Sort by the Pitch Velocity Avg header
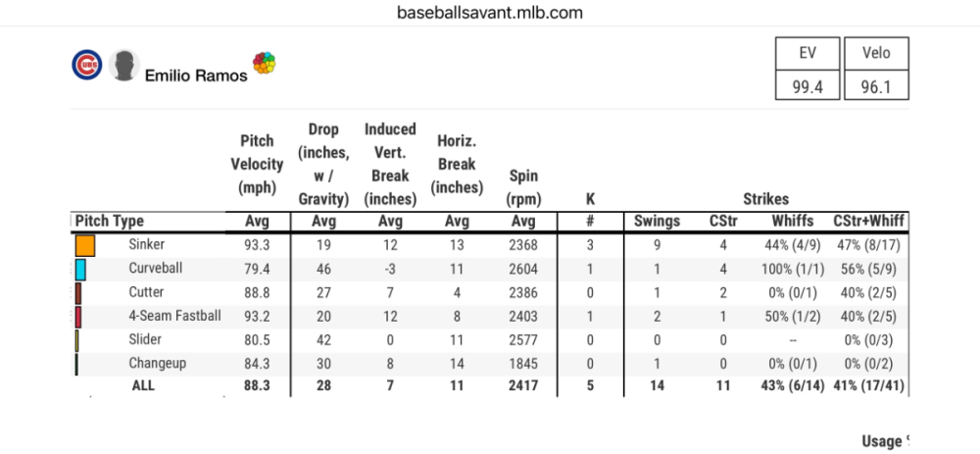 pos(258,222)
